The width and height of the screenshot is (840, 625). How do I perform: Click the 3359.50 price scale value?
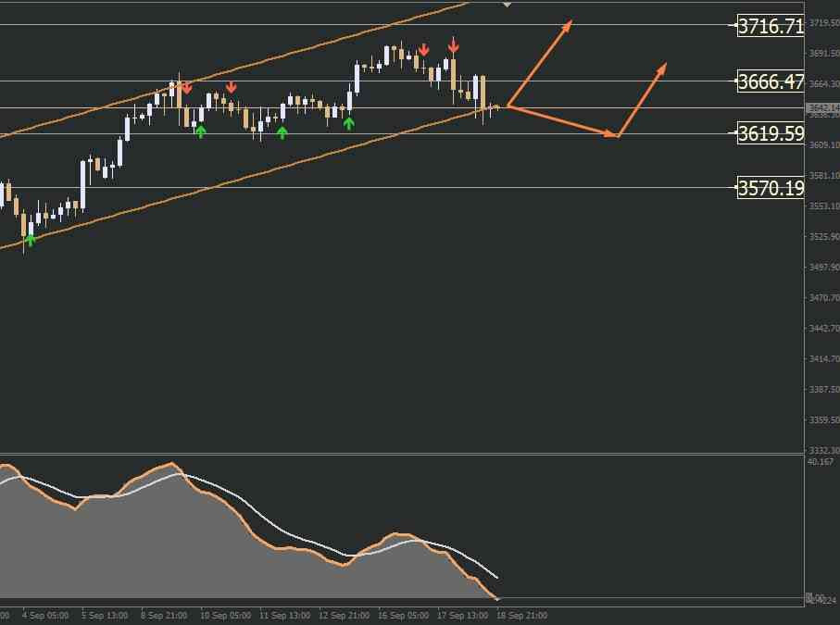pyautogui.click(x=824, y=419)
